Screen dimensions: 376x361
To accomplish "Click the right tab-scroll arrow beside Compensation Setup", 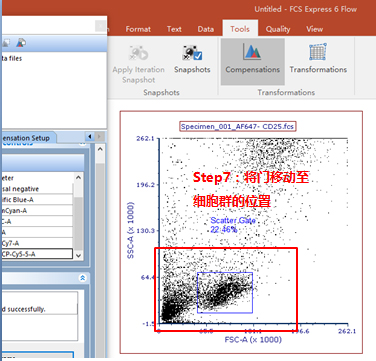I will tap(99, 137).
